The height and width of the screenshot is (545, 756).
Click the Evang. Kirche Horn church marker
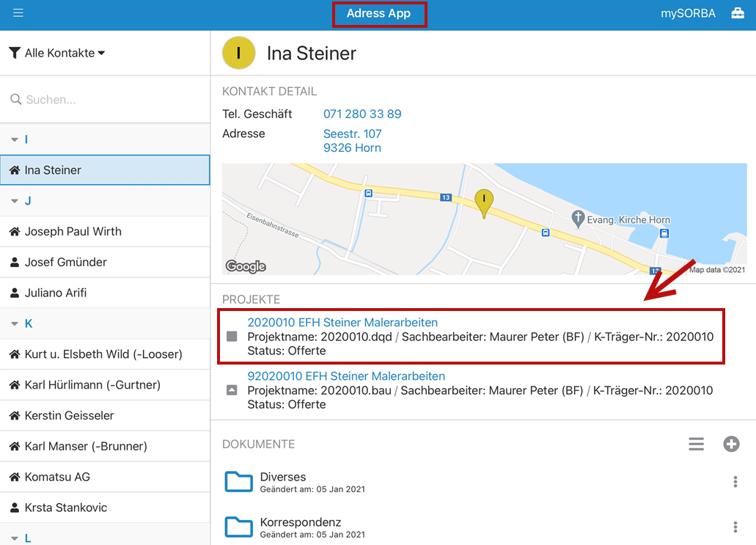point(578,219)
